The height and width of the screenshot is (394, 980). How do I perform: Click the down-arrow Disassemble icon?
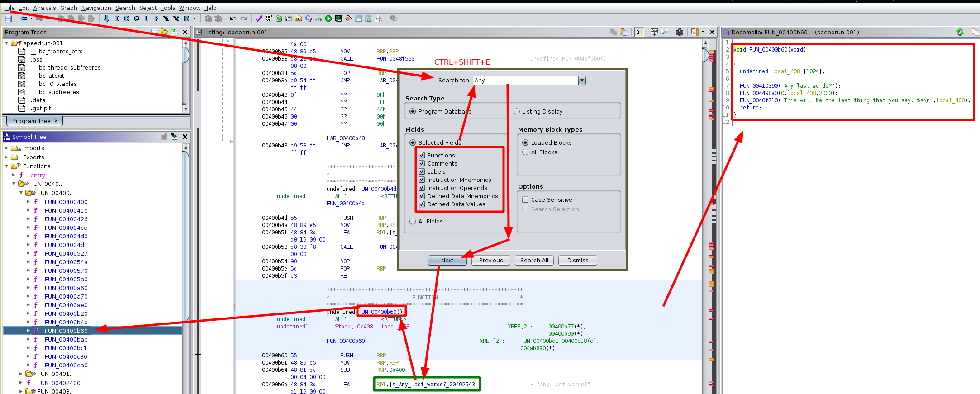point(107,19)
